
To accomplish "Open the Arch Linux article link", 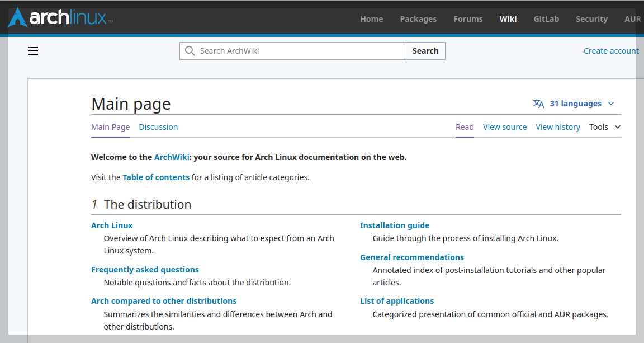I will coord(112,225).
